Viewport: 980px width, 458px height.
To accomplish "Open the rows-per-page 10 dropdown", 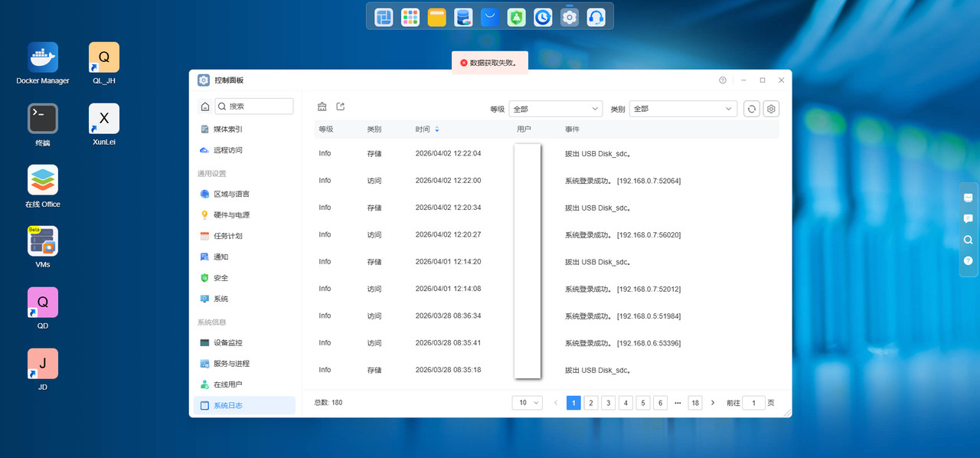I will pos(528,403).
